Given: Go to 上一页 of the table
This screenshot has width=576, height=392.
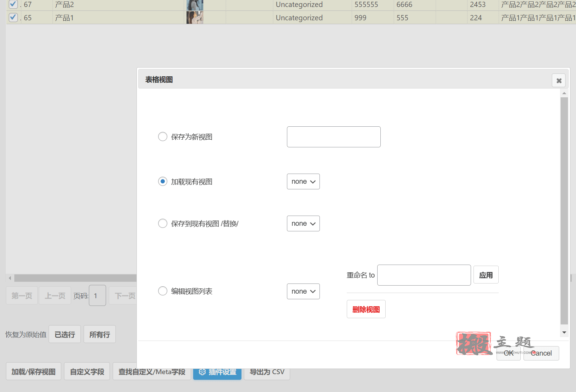Looking at the screenshot, I should click(x=55, y=295).
